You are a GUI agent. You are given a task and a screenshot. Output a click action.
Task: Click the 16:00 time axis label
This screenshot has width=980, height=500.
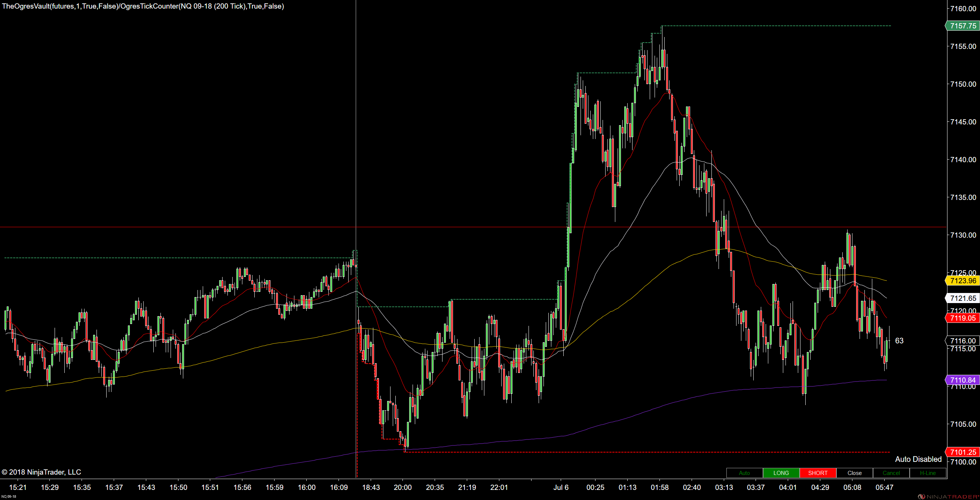(x=307, y=487)
